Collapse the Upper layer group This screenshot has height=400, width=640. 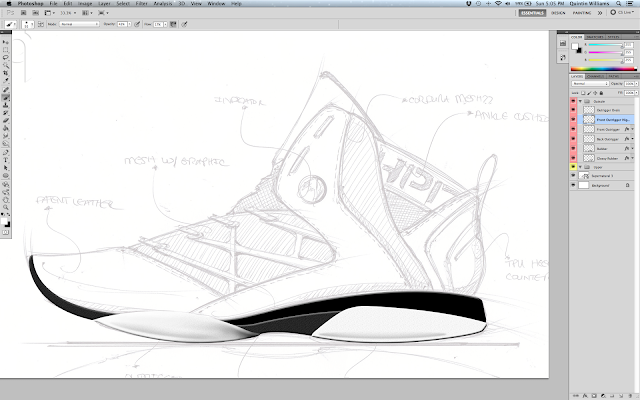pos(580,167)
